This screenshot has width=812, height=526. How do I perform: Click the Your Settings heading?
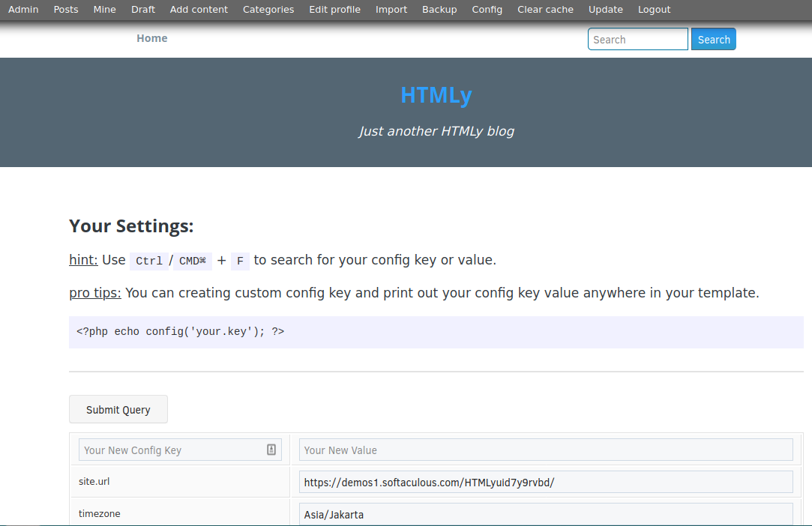[131, 226]
